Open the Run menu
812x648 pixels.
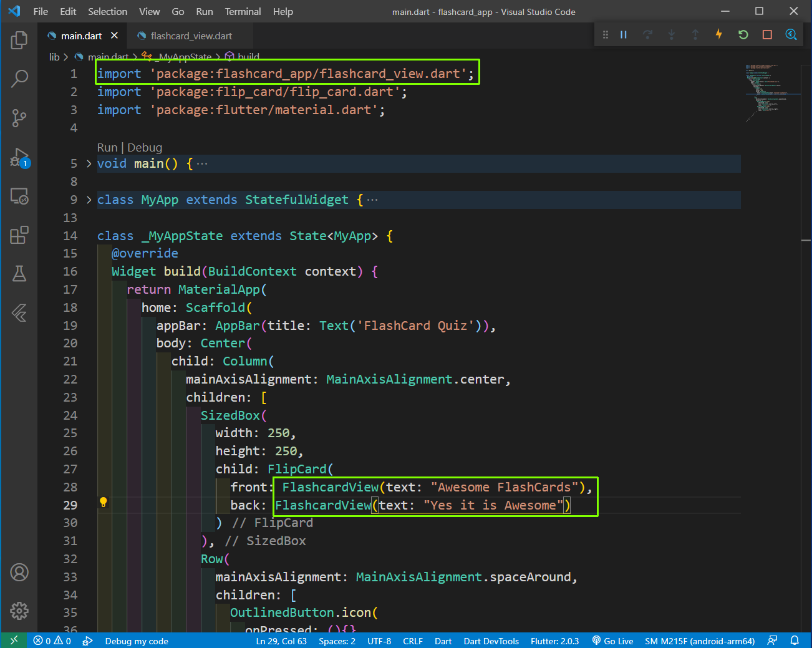(205, 11)
